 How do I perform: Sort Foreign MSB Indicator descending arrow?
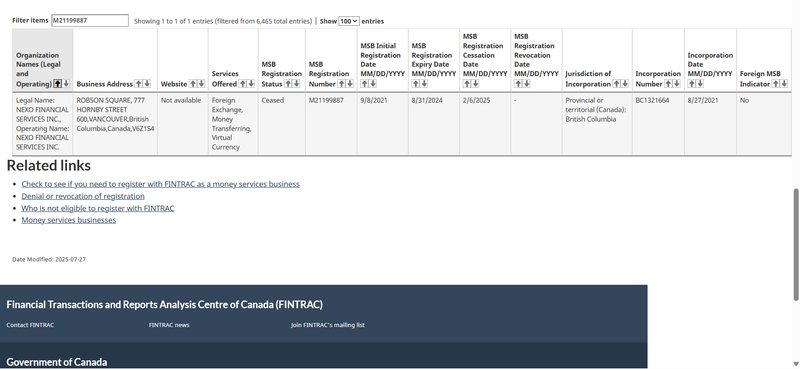[x=784, y=84]
